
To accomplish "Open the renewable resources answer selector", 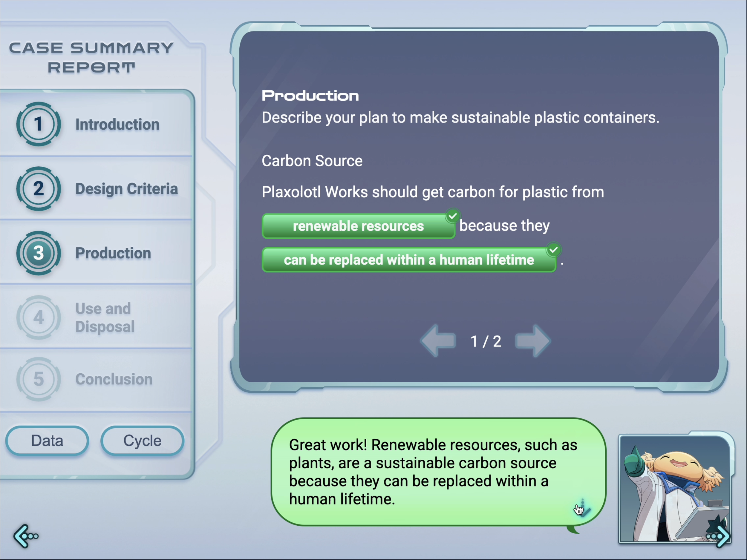I will point(358,226).
